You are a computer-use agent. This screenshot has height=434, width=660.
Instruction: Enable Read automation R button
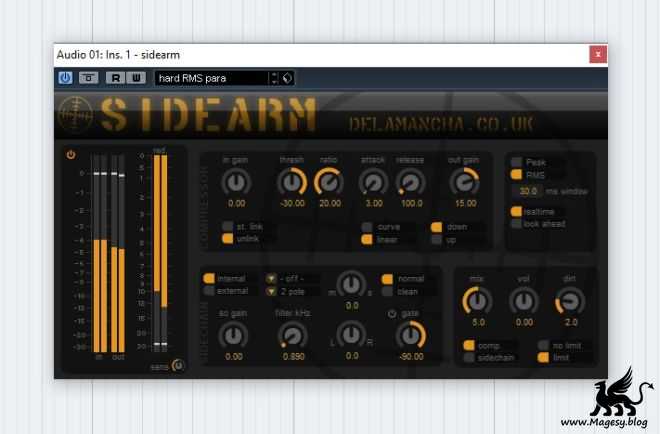click(x=115, y=78)
